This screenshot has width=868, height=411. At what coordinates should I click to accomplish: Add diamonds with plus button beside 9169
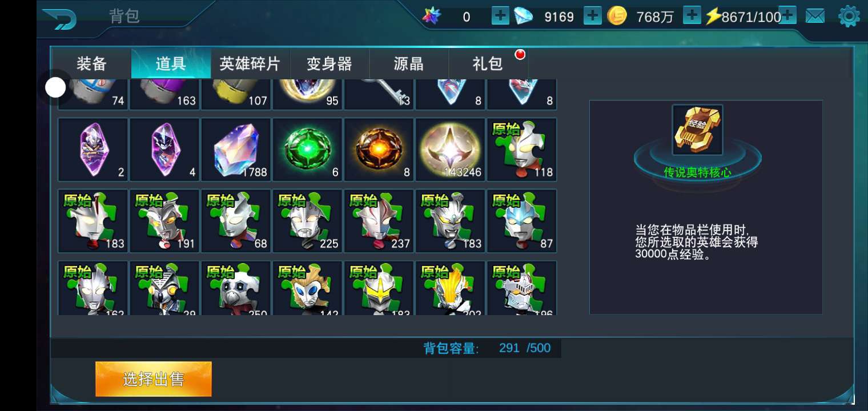pos(592,16)
